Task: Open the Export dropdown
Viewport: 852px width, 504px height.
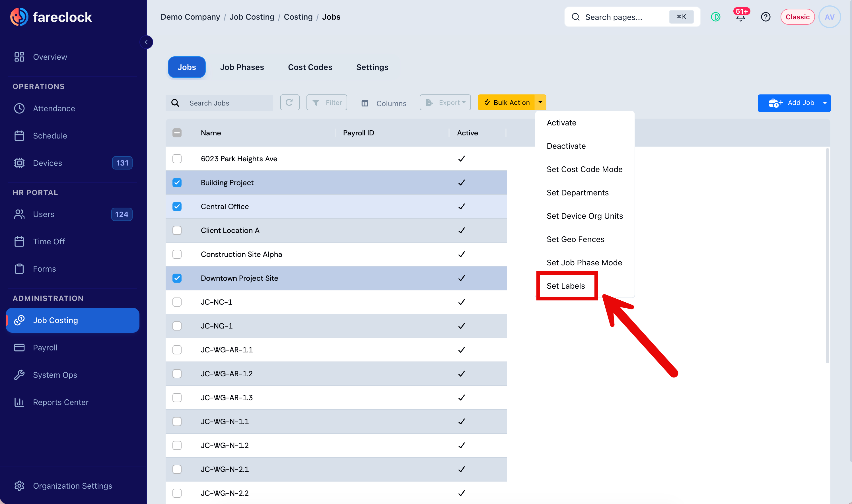Action: tap(445, 103)
